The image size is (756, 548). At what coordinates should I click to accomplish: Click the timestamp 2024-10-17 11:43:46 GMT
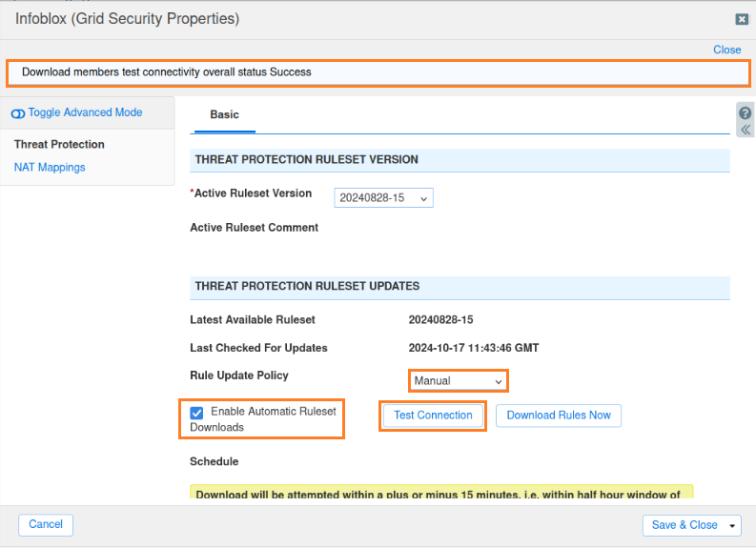tap(474, 348)
